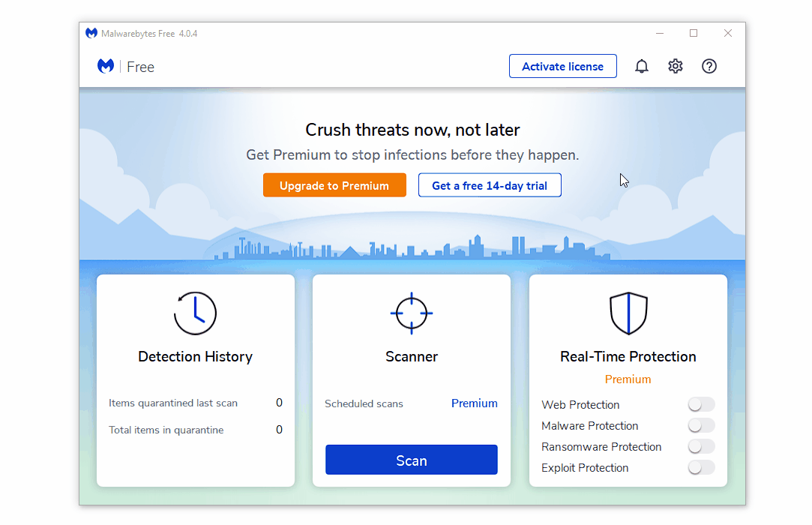Click the Scanner crosshair icon
Image resolution: width=812 pixels, height=525 pixels.
click(x=411, y=313)
